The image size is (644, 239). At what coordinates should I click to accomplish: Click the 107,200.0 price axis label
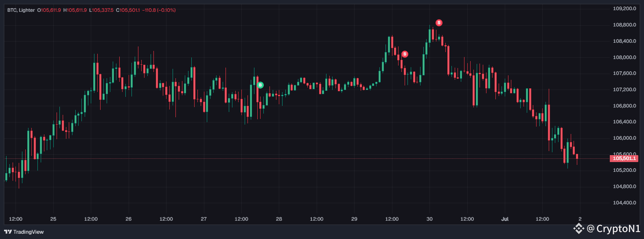pyautogui.click(x=624, y=90)
